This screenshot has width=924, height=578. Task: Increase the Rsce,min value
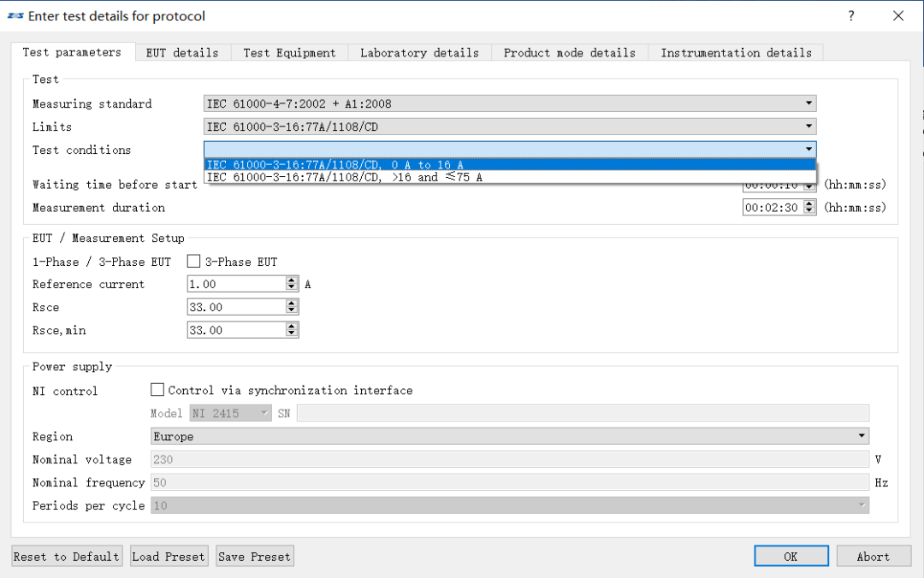click(x=292, y=327)
